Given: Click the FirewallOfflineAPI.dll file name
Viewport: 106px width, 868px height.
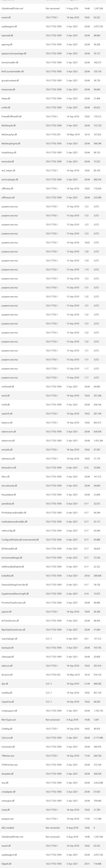Looking at the screenshot, I should (11, 117).
